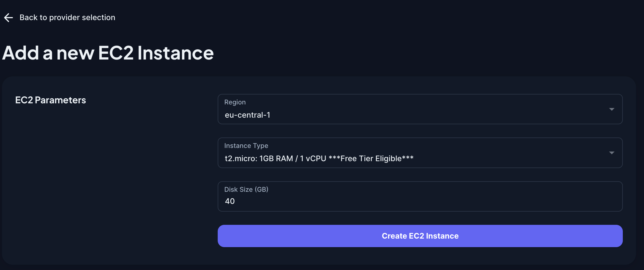Click the Add a new EC2 Instance title
The image size is (644, 270).
click(108, 53)
